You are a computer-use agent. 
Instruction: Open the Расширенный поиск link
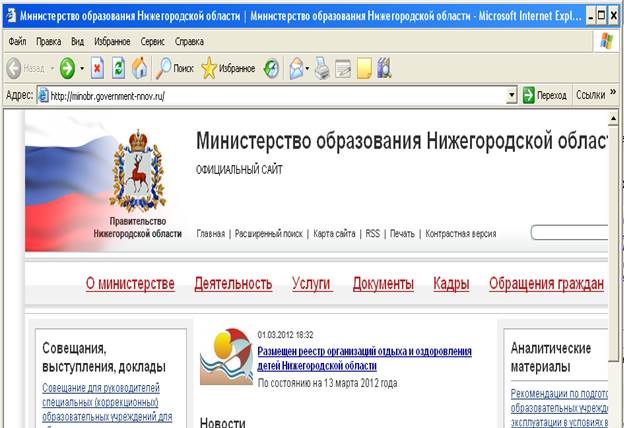click(269, 234)
